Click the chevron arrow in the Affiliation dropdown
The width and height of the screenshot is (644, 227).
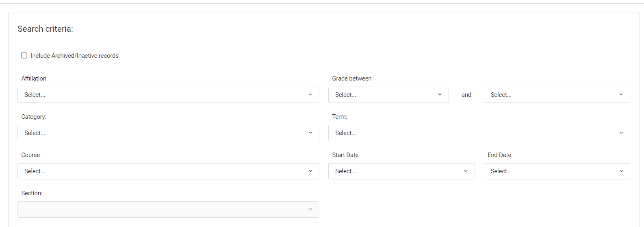pos(310,95)
